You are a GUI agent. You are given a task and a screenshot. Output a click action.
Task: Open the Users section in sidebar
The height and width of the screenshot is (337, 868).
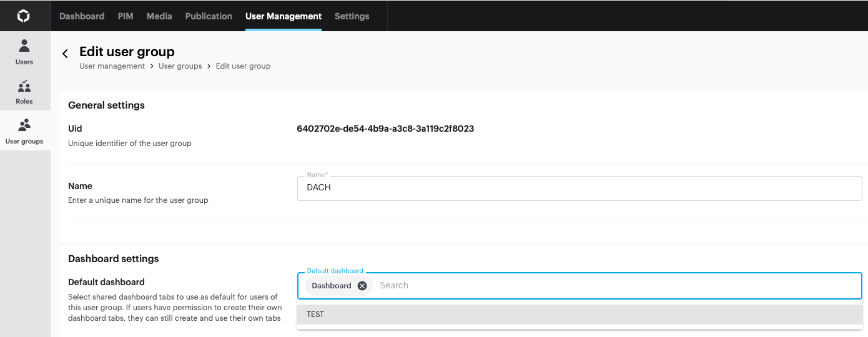click(24, 52)
